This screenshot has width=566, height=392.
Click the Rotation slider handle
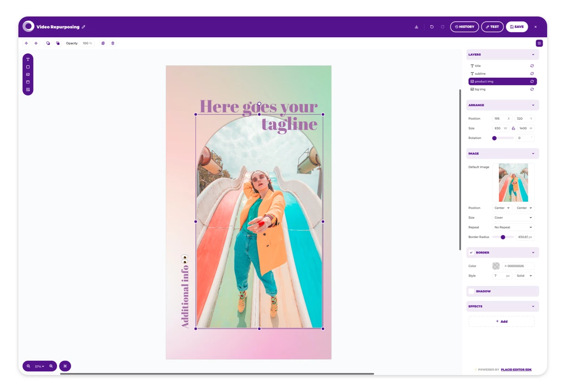[494, 138]
